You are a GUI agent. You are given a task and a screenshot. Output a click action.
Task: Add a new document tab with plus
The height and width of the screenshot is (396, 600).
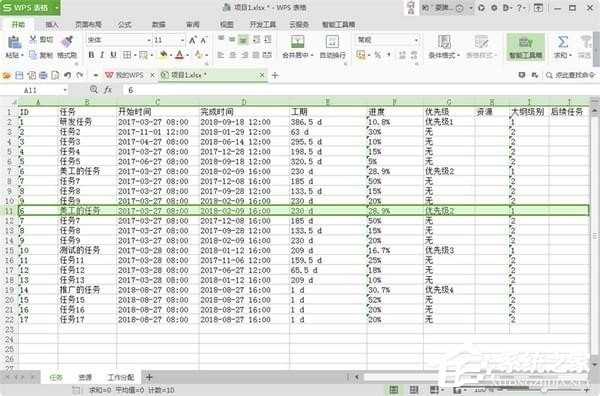point(275,75)
